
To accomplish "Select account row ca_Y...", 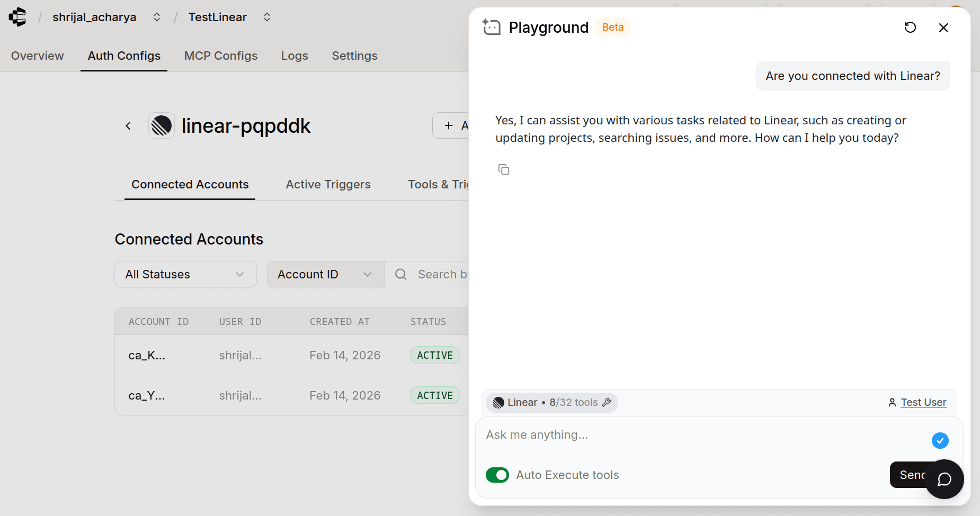I will [292, 395].
